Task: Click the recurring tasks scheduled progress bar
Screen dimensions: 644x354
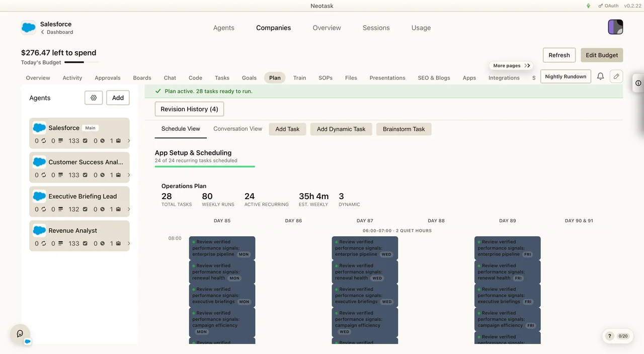Action: point(205,166)
